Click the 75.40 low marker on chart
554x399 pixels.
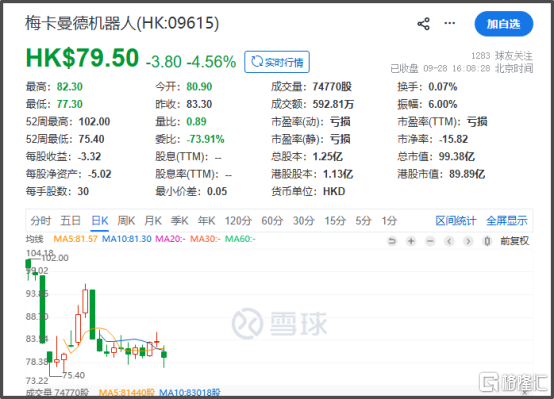[73, 375]
